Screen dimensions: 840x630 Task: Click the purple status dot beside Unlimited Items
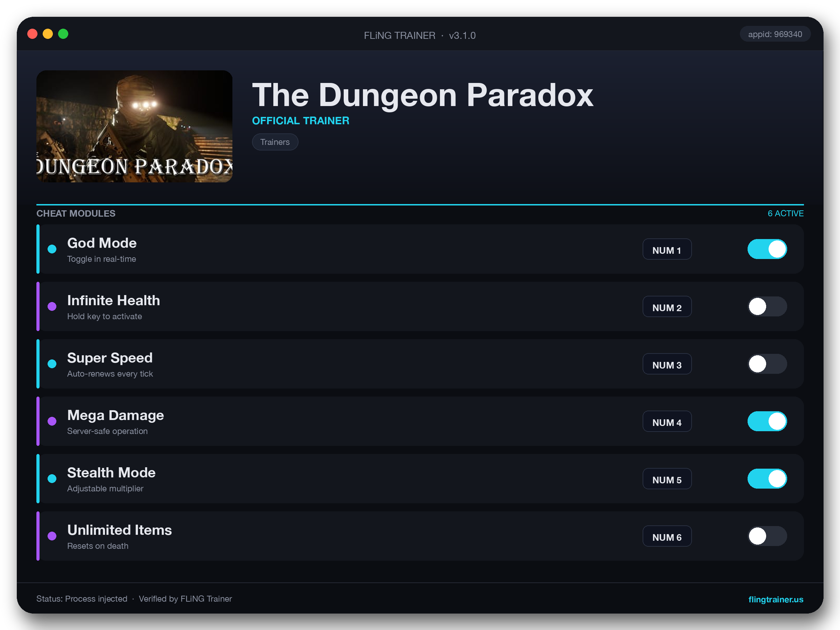tap(52, 536)
